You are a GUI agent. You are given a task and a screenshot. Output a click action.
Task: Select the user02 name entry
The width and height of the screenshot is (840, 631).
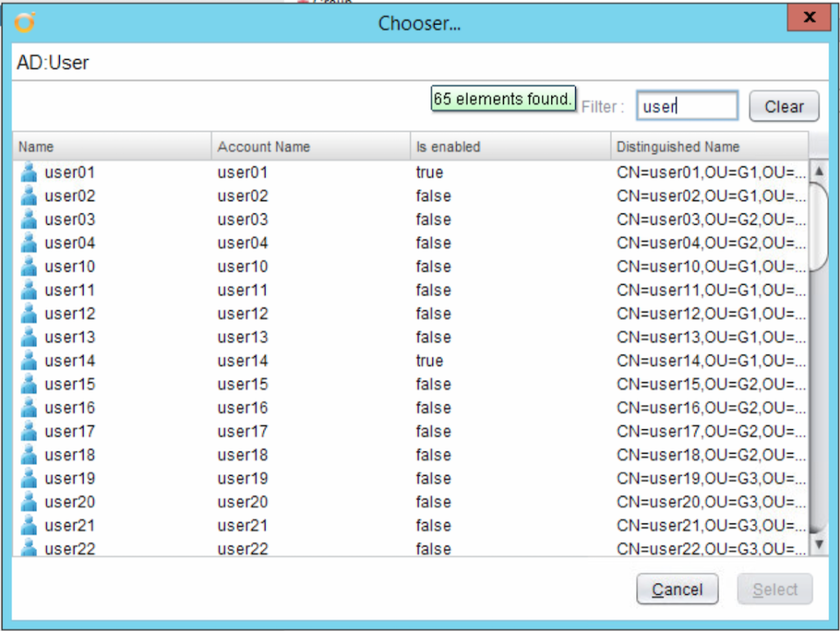(70, 196)
